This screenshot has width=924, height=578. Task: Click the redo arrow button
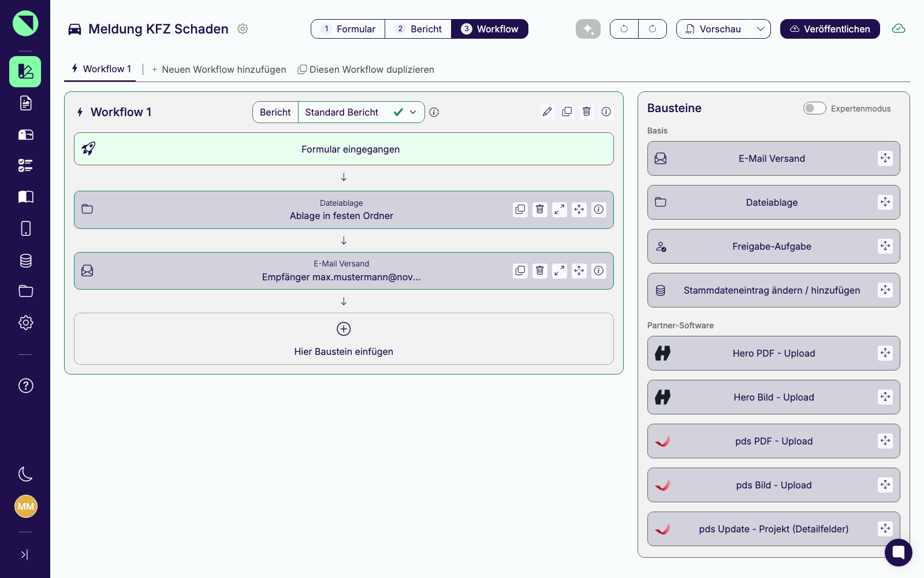click(653, 29)
